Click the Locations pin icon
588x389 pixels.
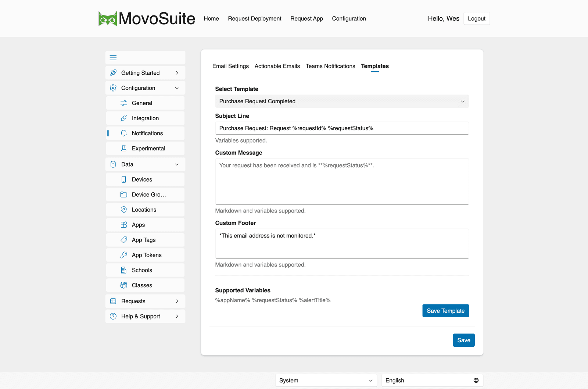pos(124,210)
